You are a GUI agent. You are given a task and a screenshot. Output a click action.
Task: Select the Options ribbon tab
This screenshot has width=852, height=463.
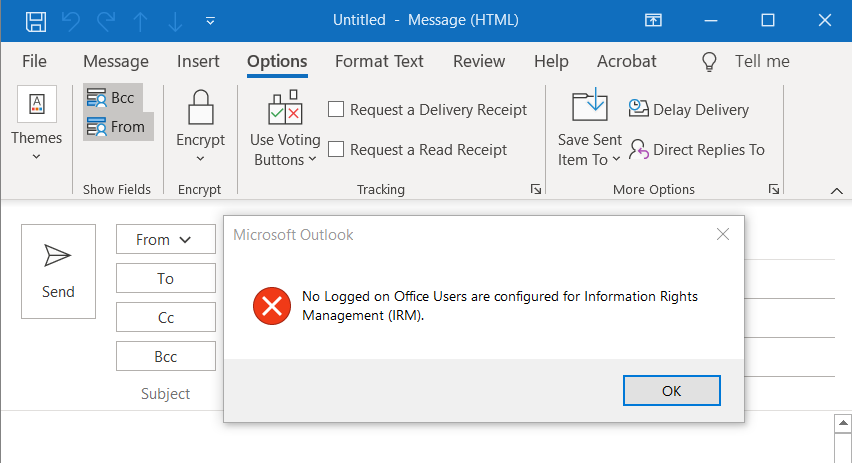click(277, 61)
